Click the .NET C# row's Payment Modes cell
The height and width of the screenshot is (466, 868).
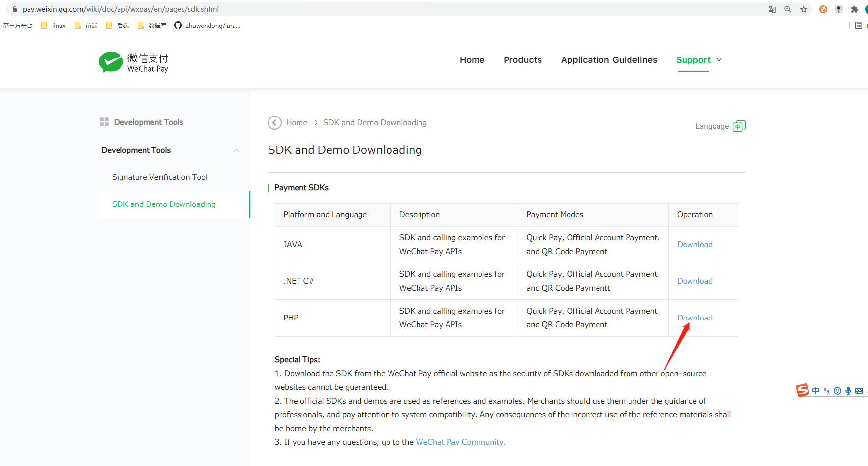click(593, 281)
